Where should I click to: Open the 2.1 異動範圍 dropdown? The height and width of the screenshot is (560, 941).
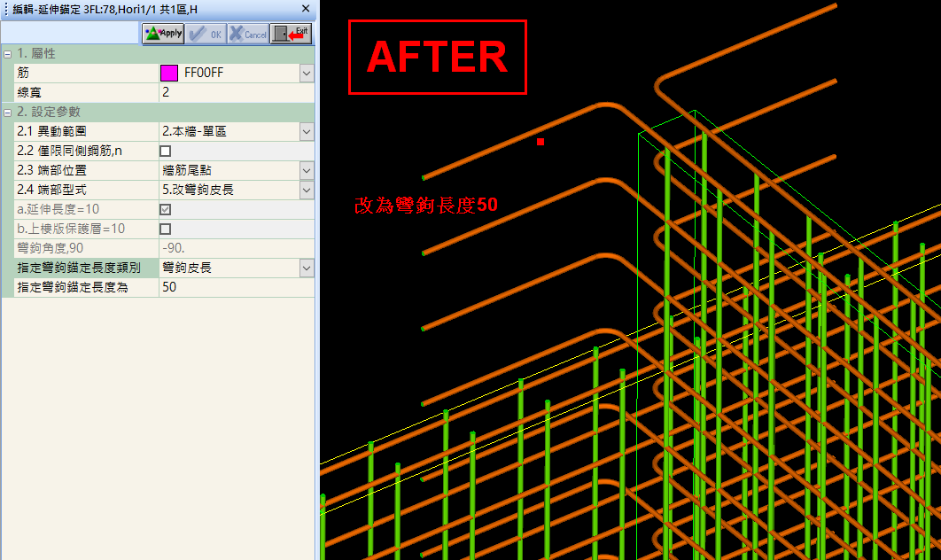click(x=307, y=131)
